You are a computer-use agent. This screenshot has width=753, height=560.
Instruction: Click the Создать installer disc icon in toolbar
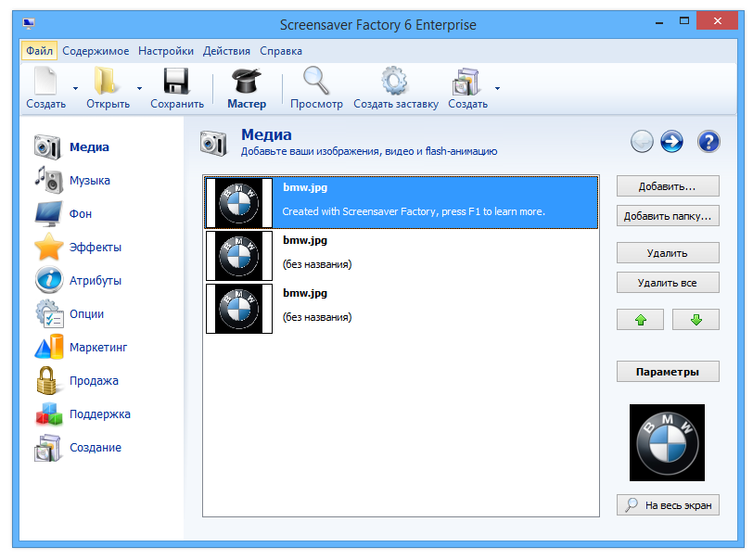pos(466,82)
